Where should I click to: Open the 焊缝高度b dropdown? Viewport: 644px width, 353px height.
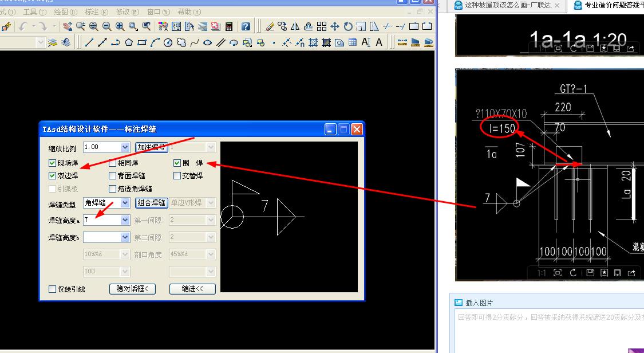125,237
